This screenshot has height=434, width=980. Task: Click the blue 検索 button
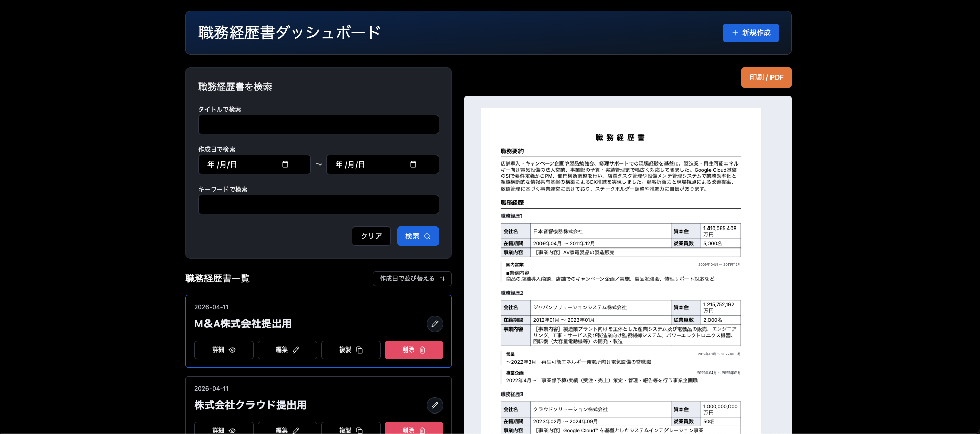(418, 236)
